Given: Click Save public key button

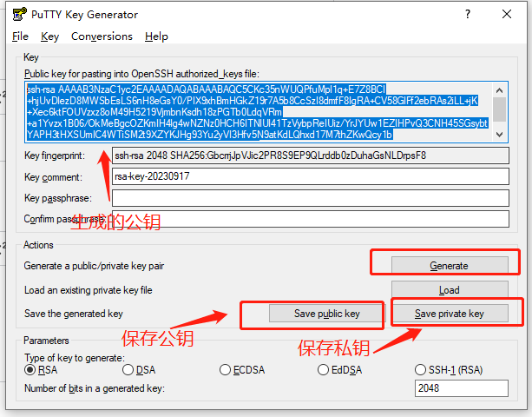Looking at the screenshot, I should [326, 314].
